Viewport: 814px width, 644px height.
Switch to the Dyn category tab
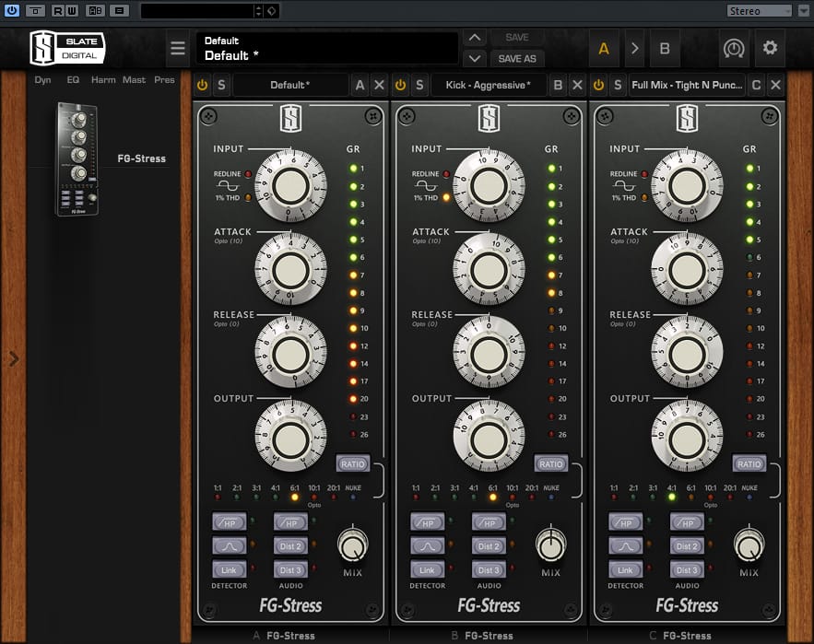[x=42, y=80]
